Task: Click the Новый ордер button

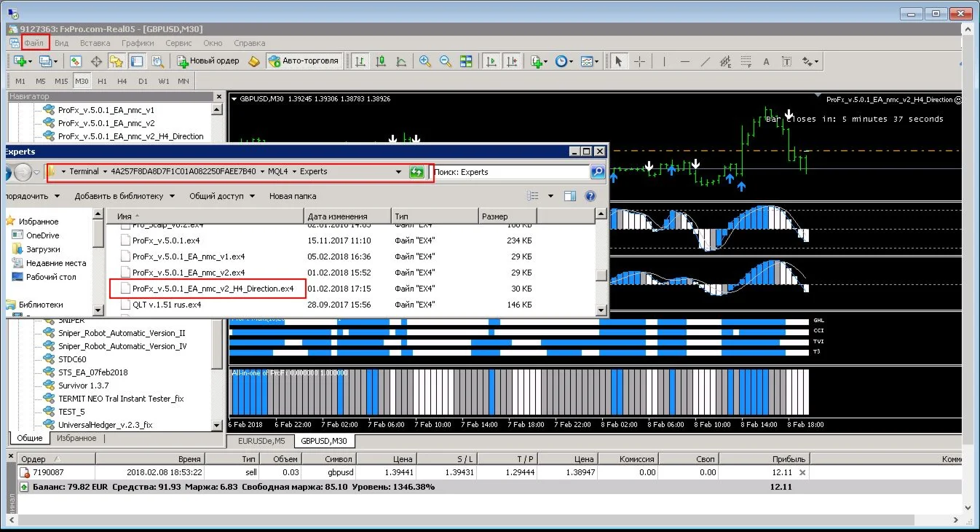Action: tap(208, 61)
